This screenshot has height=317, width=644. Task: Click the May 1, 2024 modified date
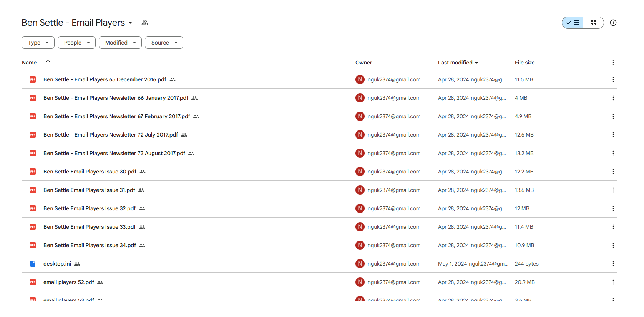453,264
